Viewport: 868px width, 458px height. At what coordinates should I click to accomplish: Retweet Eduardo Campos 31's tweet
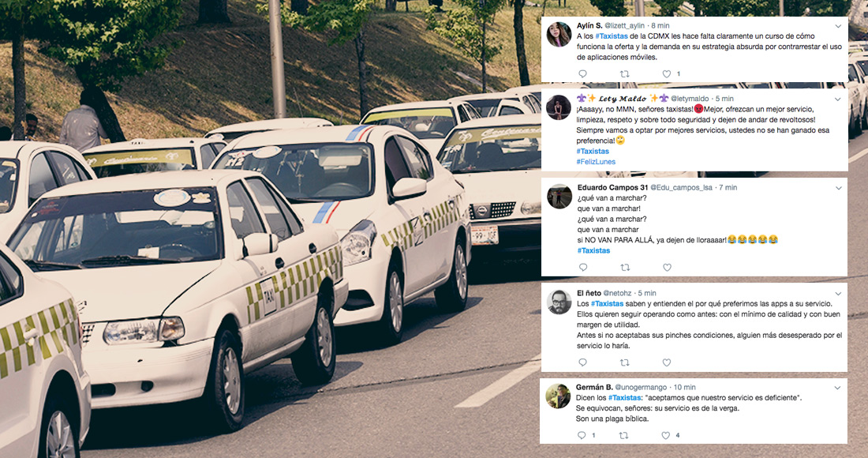pyautogui.click(x=625, y=267)
